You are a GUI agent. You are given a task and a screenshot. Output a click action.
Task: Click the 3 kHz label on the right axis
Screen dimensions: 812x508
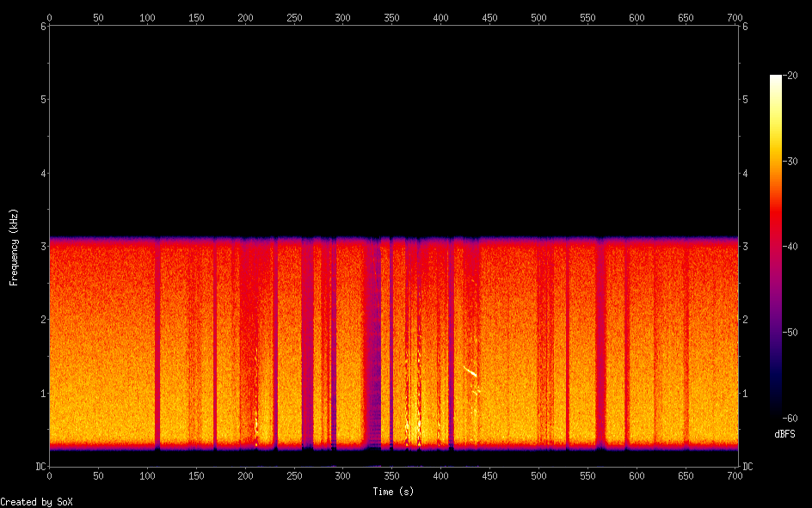click(x=745, y=247)
